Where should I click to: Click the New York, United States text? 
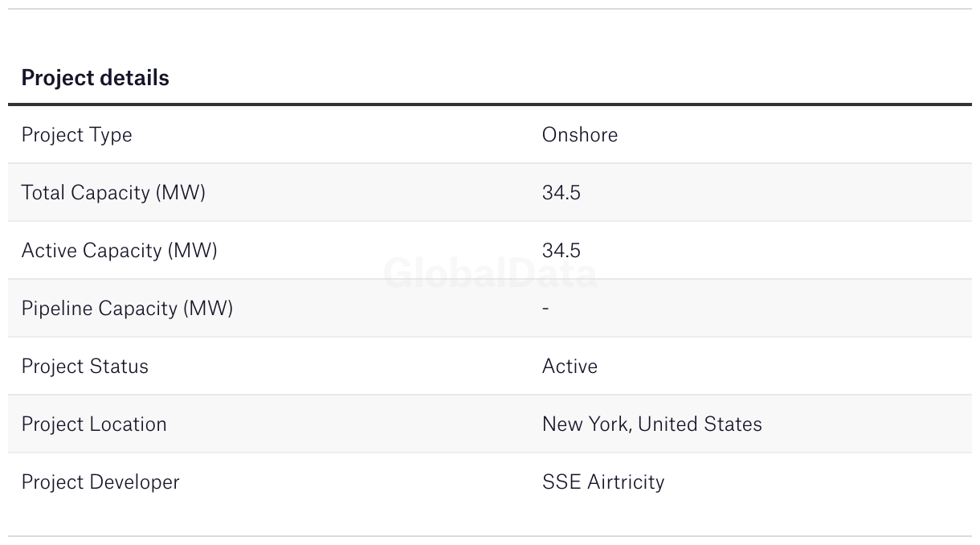coord(651,424)
